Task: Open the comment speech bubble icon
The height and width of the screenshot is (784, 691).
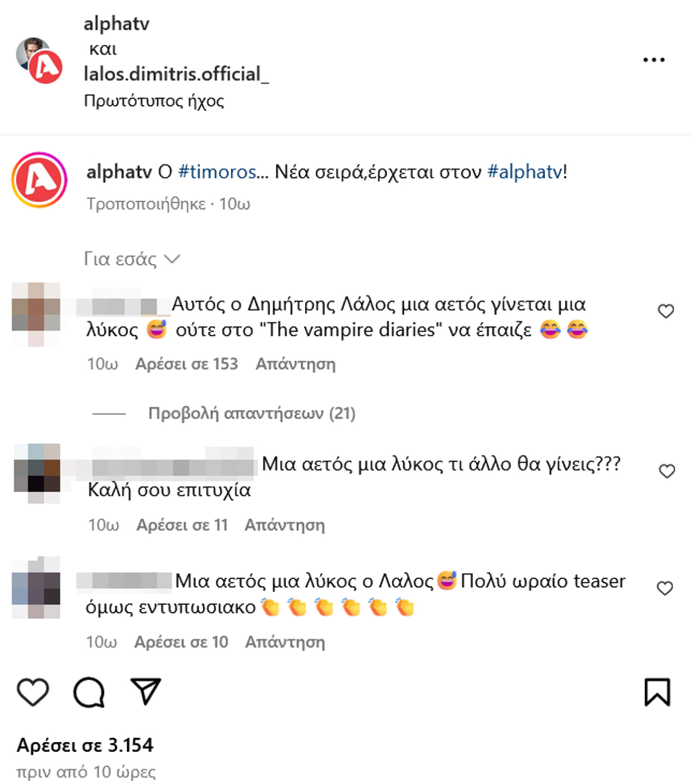Action: pos(89,692)
